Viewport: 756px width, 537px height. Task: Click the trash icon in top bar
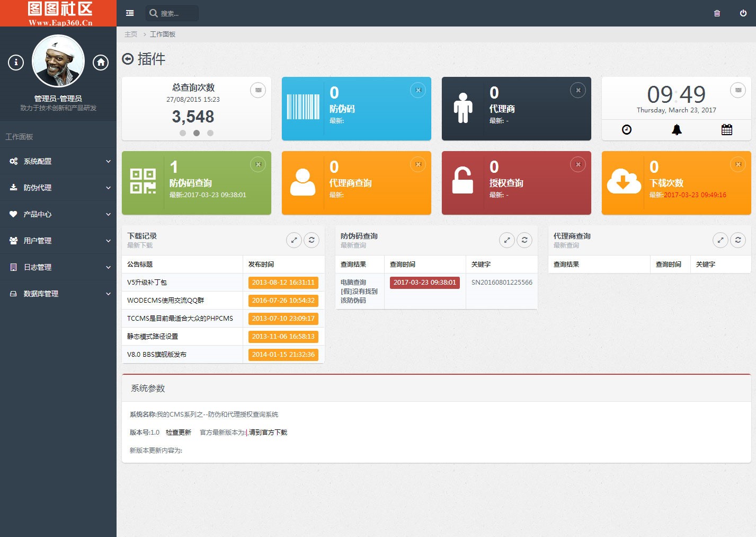click(x=717, y=13)
